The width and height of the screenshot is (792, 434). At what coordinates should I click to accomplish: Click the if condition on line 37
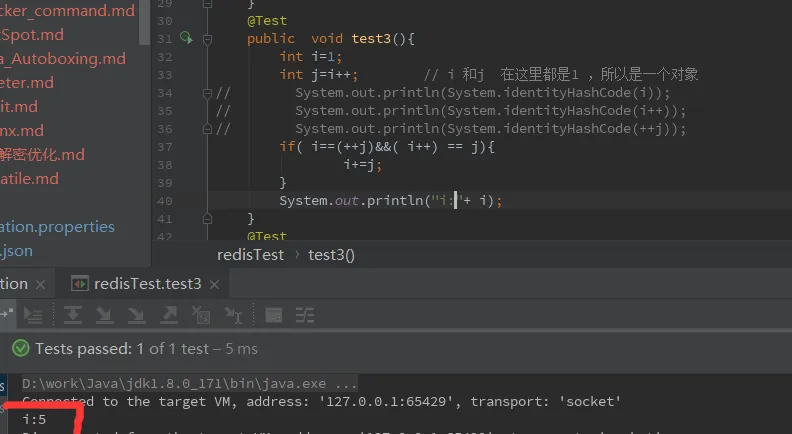[x=387, y=147]
